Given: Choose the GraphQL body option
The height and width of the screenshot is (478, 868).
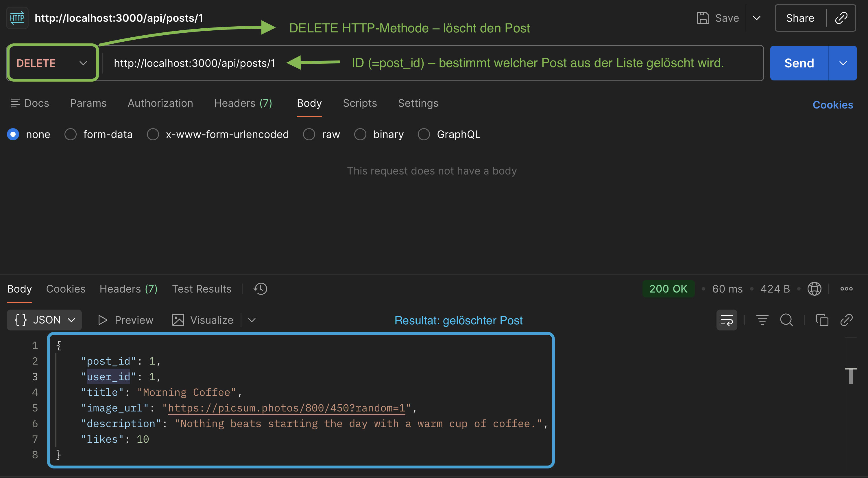Looking at the screenshot, I should (424, 135).
